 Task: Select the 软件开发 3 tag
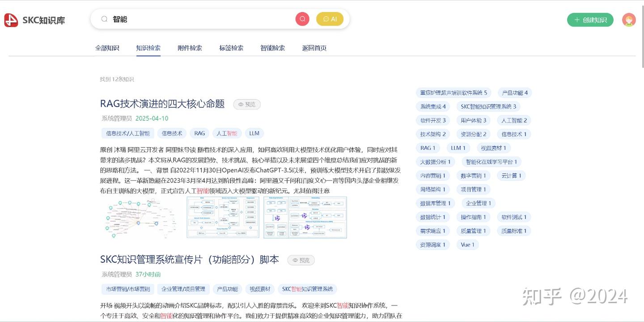click(433, 120)
